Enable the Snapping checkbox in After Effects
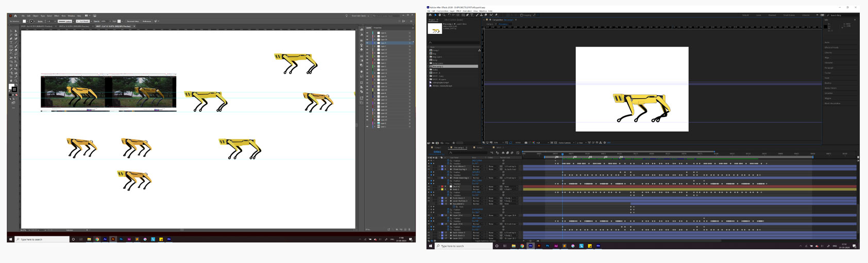This screenshot has height=263, width=868. point(521,15)
